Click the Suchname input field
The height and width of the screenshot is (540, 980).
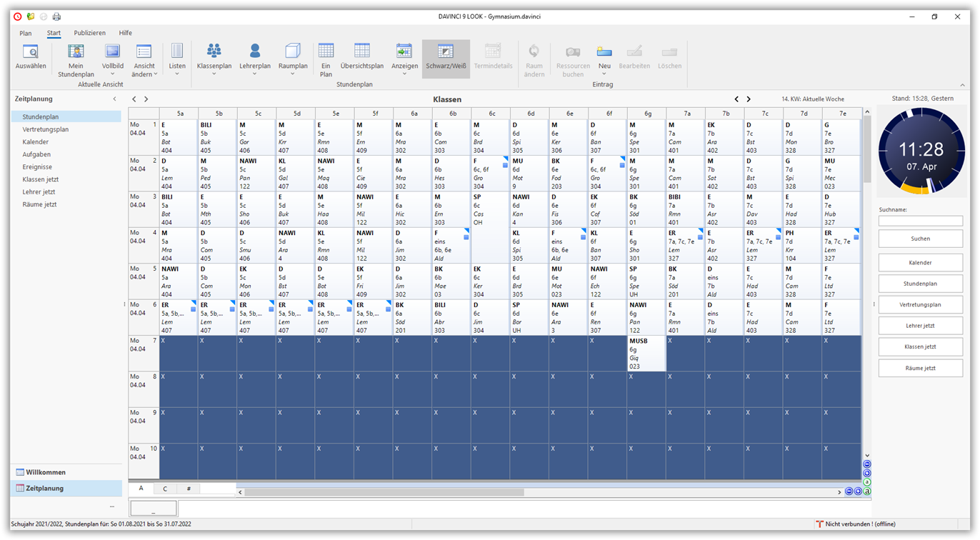point(920,221)
